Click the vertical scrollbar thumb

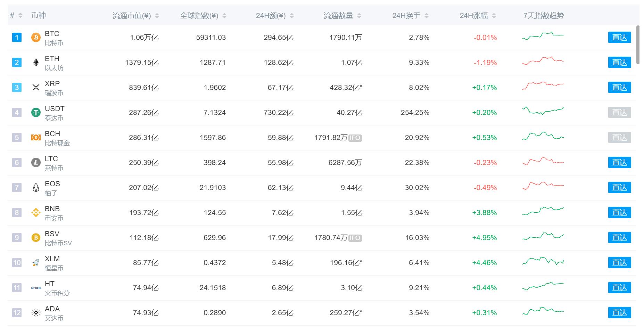[x=638, y=44]
